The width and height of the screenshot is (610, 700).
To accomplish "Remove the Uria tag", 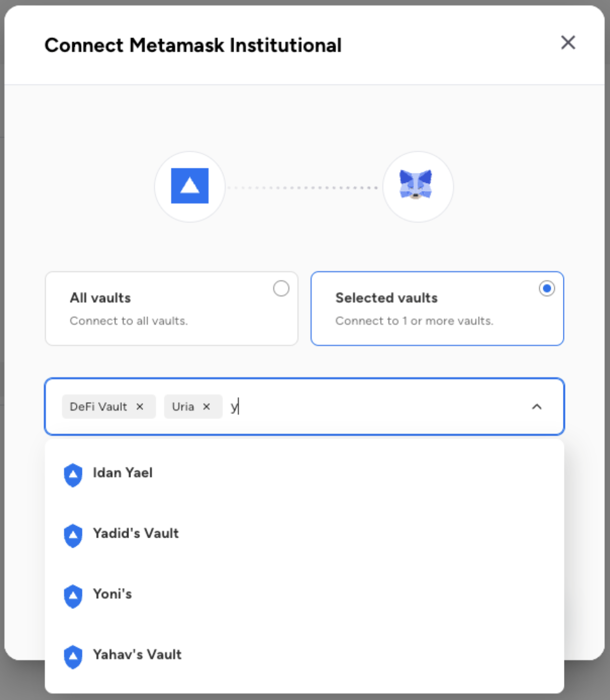I will coord(206,407).
